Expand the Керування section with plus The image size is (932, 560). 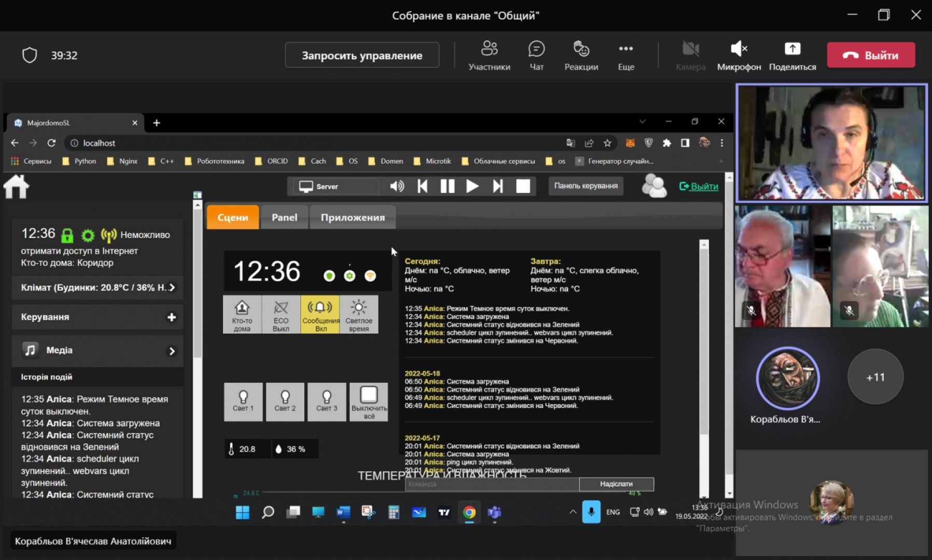coord(172,317)
